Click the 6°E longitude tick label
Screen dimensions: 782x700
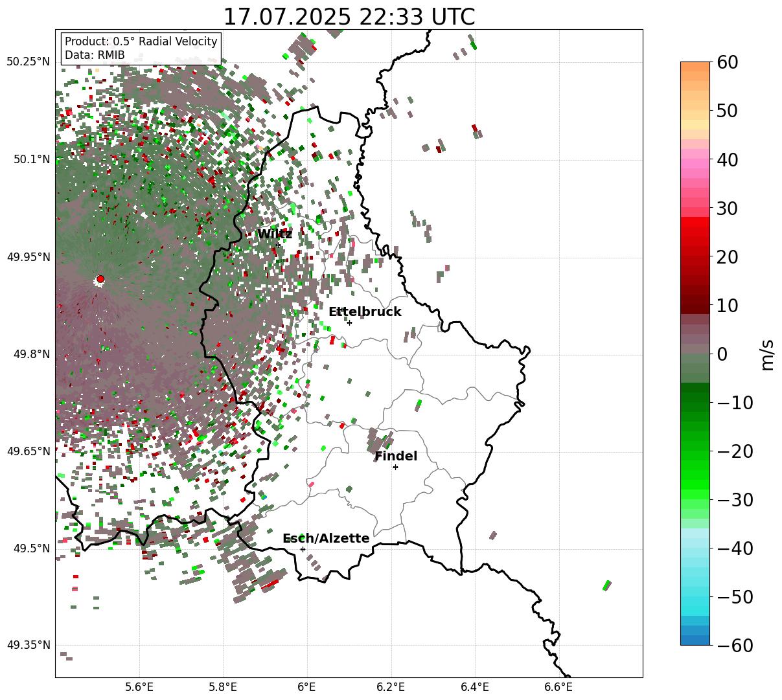(x=307, y=687)
